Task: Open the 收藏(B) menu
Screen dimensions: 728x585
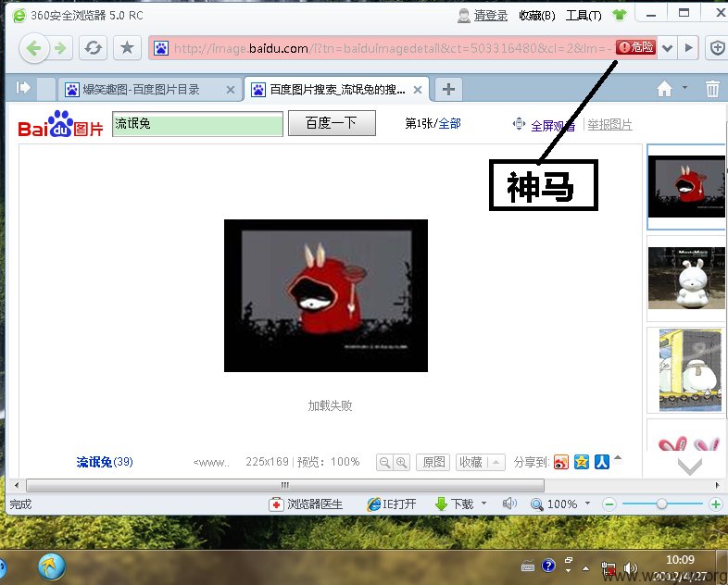Action: [x=536, y=16]
